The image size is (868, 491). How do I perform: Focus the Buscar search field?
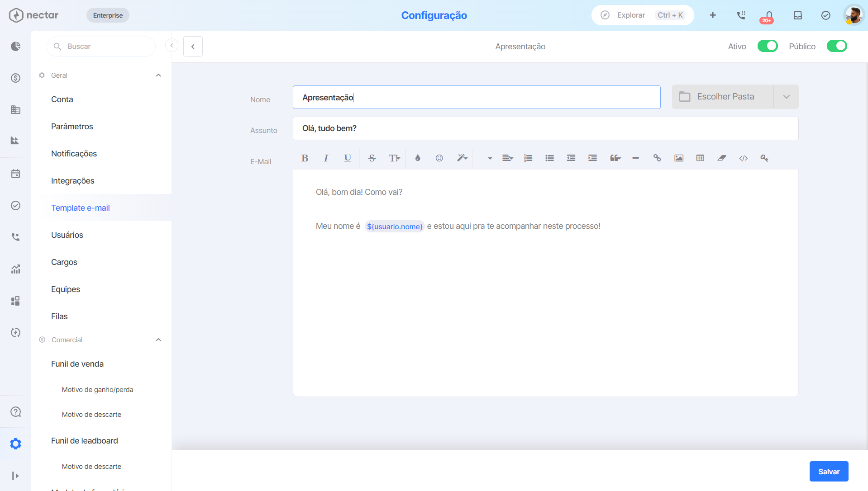tap(101, 46)
